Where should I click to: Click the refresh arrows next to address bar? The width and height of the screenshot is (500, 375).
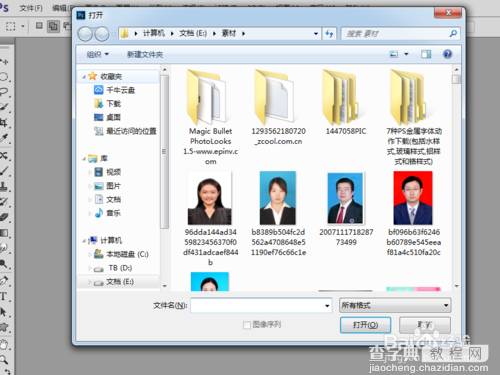click(329, 34)
